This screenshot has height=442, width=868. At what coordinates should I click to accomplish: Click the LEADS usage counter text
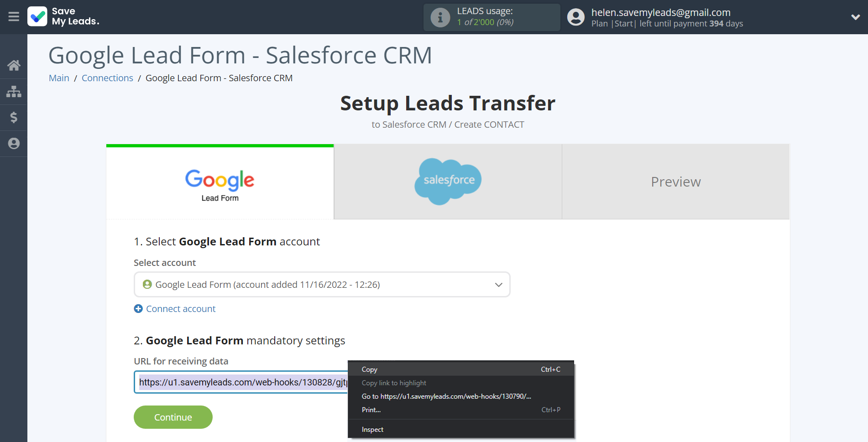point(485,22)
